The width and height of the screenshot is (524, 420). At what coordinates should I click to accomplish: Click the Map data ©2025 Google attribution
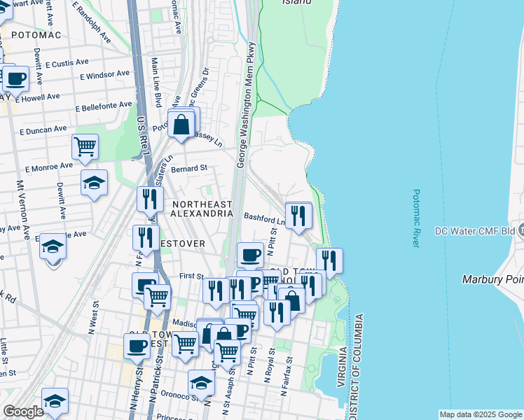click(481, 414)
